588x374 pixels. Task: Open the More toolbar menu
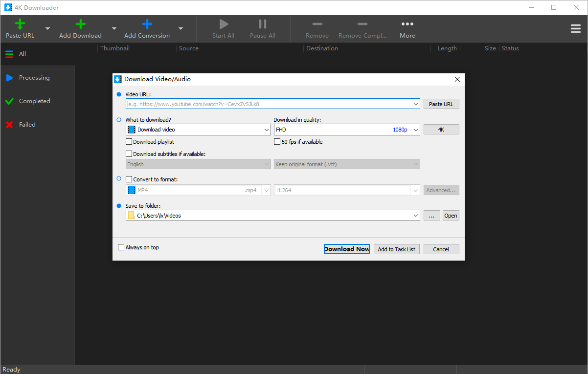pos(407,28)
